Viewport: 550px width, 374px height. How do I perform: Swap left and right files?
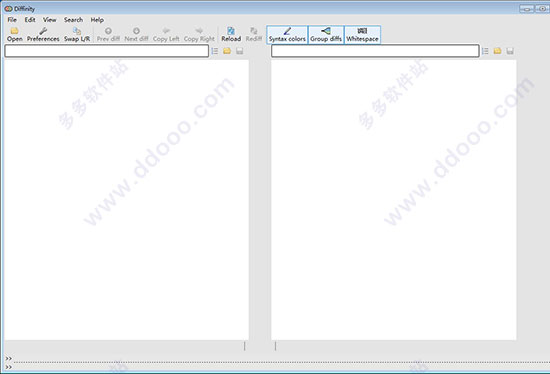click(x=77, y=34)
